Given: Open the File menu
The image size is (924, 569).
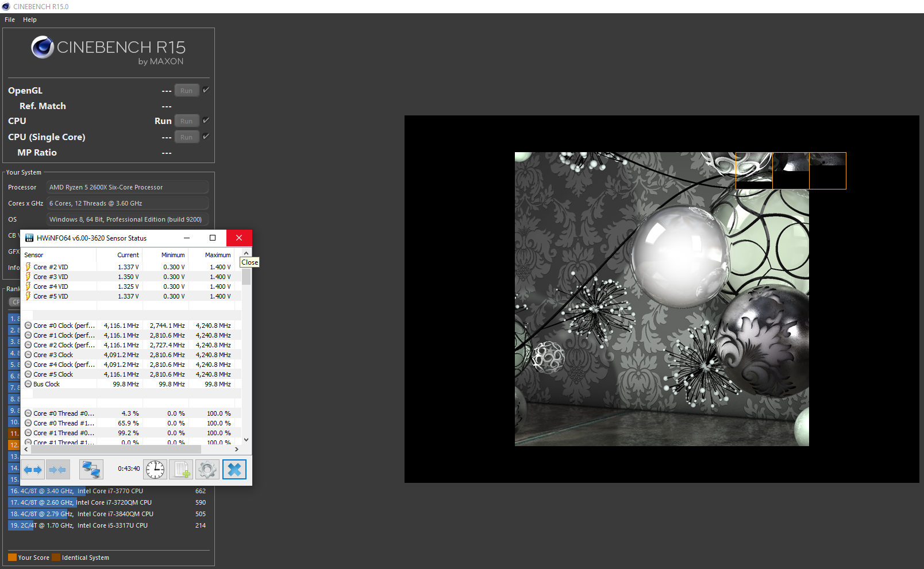Looking at the screenshot, I should 10,20.
